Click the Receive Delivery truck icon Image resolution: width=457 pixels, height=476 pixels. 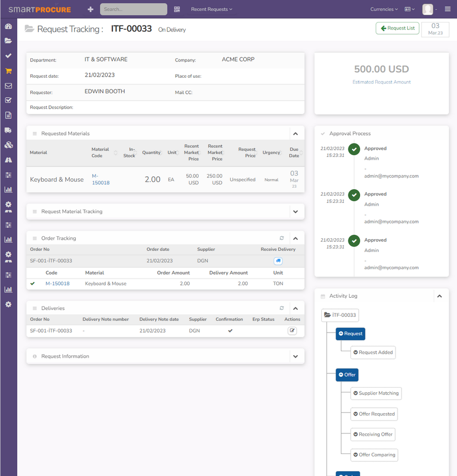[278, 261]
